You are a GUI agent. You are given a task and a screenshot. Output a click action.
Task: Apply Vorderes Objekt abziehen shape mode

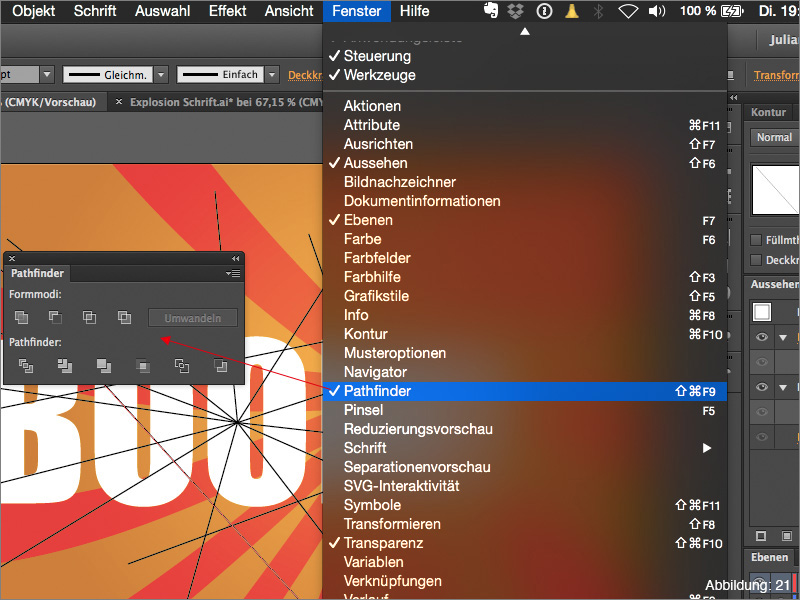coord(55,316)
